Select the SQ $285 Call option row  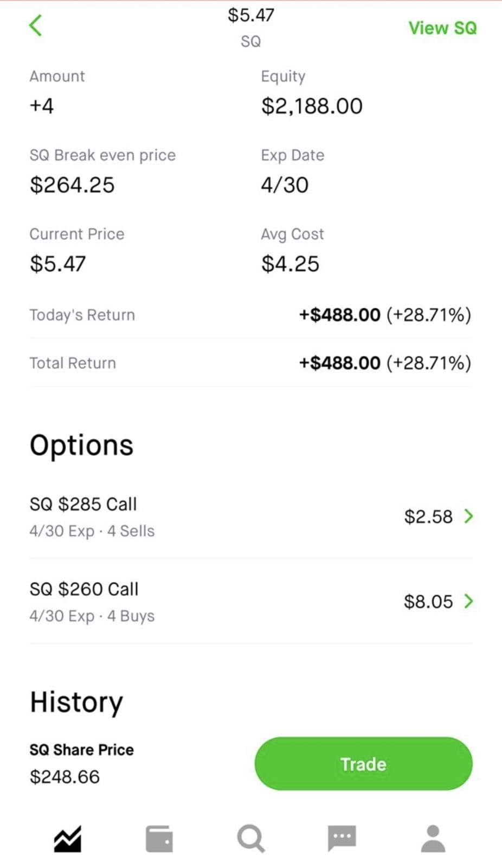163,516
